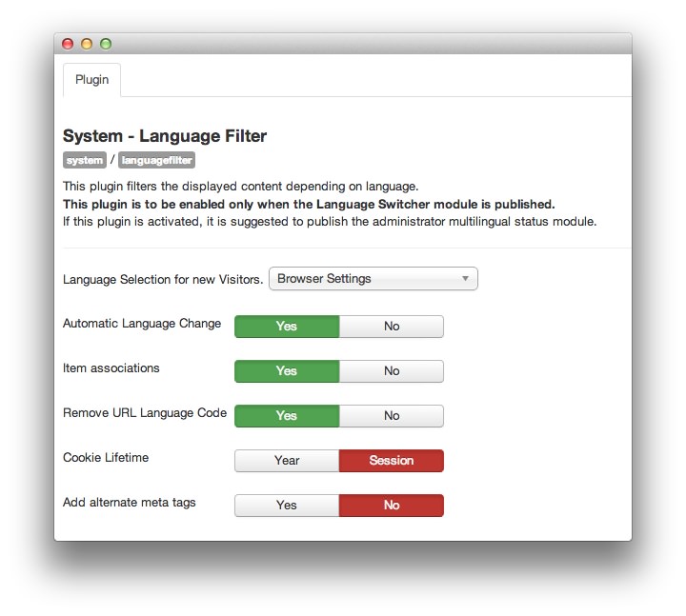This screenshot has height=616, width=686.
Task: Set Cookie Lifetime to Year
Action: [287, 461]
